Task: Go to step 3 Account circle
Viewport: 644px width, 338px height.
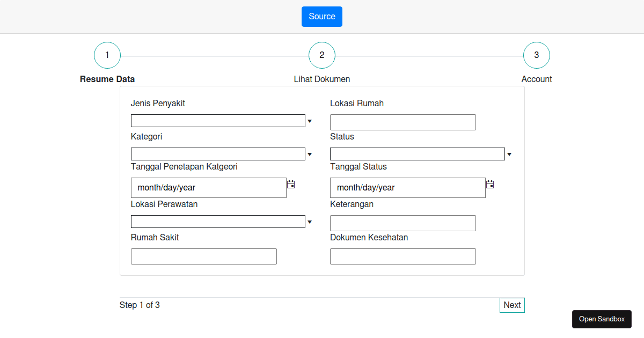Action: [x=537, y=55]
